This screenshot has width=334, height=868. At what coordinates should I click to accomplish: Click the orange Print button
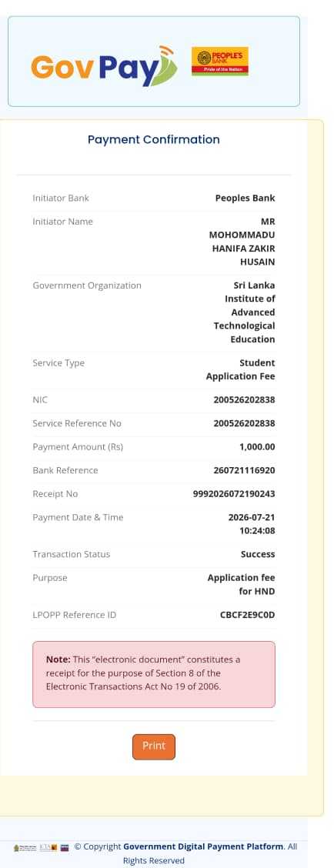pos(153,746)
